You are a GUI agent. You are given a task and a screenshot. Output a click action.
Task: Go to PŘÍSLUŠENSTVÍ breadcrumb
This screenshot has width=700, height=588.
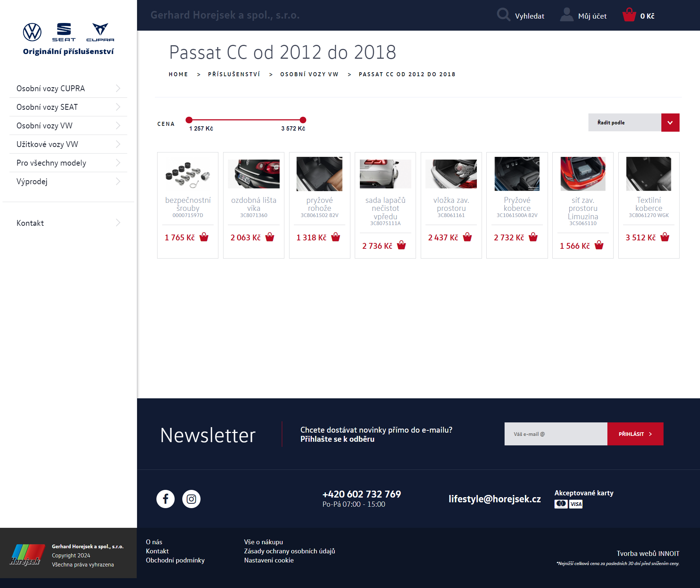[234, 74]
